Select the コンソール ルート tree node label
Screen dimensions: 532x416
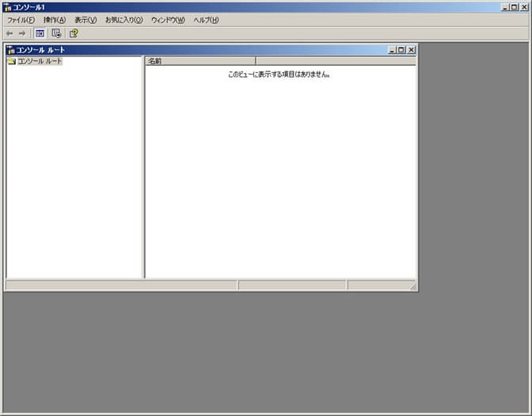[x=40, y=61]
